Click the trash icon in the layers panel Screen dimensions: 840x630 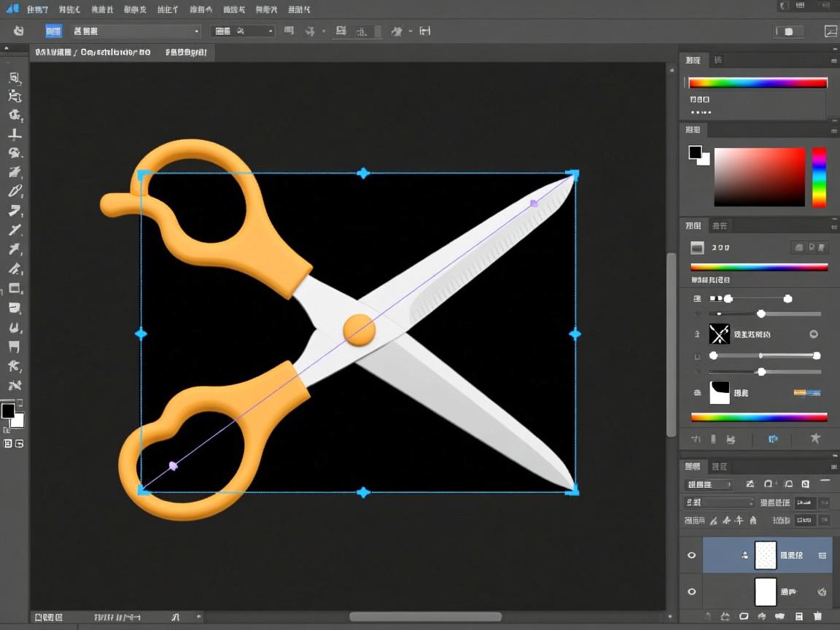point(817,617)
